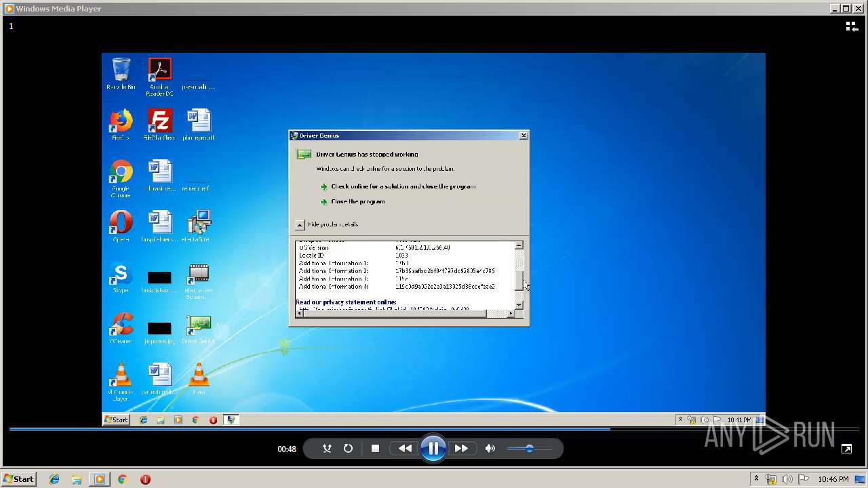Stop the video playback

coord(375,448)
